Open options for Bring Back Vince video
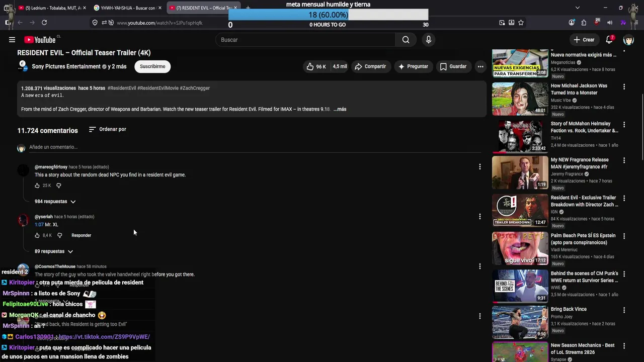 tap(624, 310)
